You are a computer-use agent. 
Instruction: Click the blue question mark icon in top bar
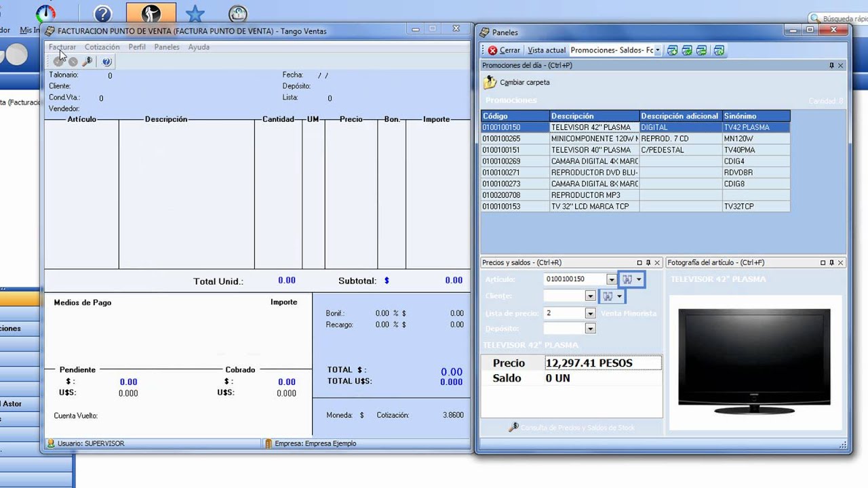click(102, 14)
